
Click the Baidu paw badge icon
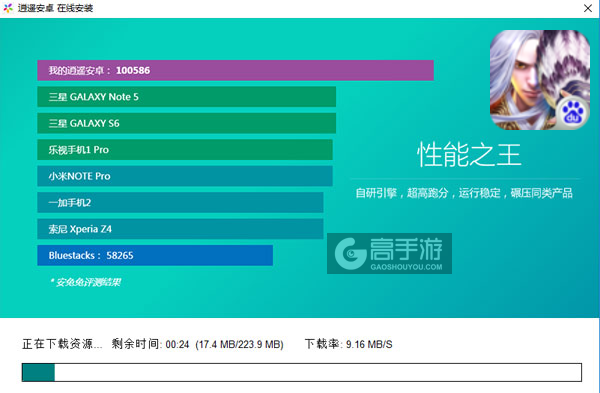pyautogui.click(x=572, y=113)
